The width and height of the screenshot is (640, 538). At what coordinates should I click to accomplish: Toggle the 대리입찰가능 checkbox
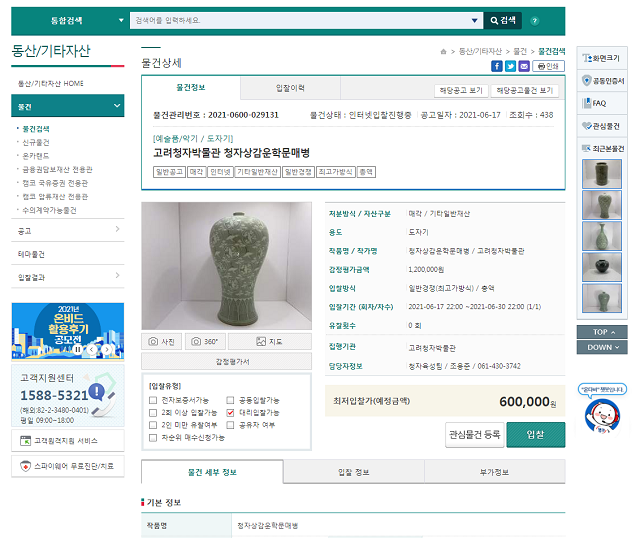click(x=230, y=412)
